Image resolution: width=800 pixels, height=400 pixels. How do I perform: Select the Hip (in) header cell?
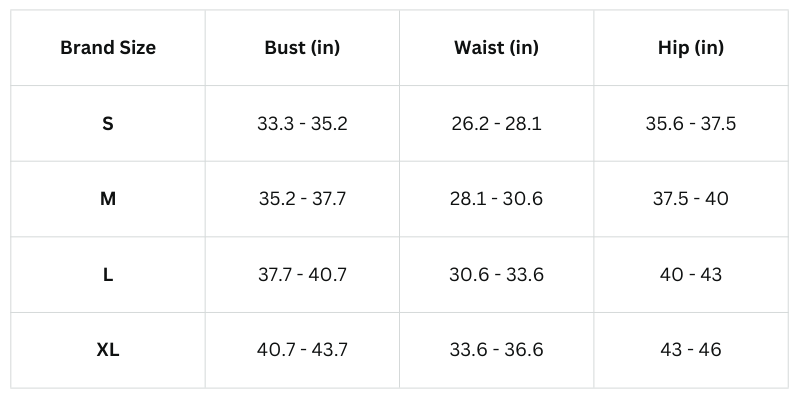tap(691, 48)
